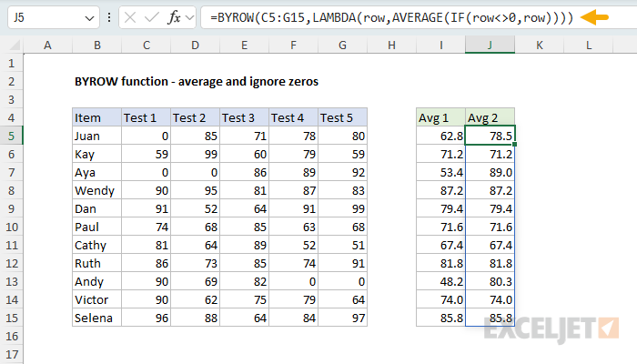This screenshot has width=637, height=364.
Task: Click the 'Avg 2' header cell
Action: tap(490, 117)
